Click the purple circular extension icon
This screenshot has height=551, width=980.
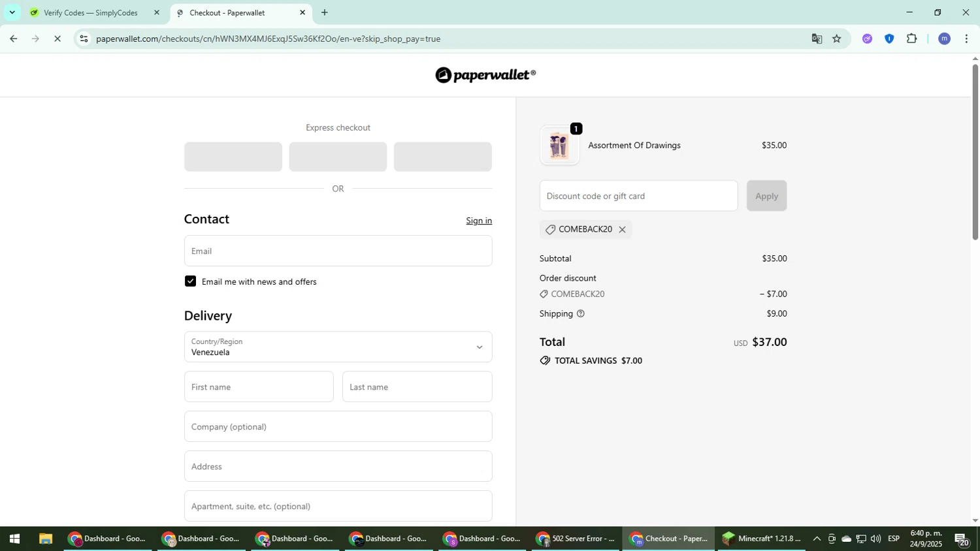point(867,39)
